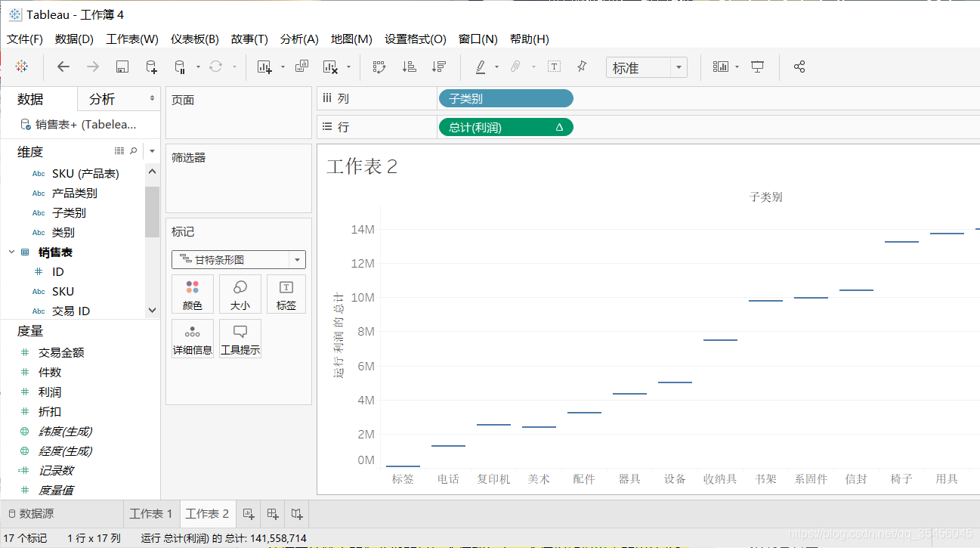
Task: Click the highlight pen icon
Action: click(x=481, y=67)
